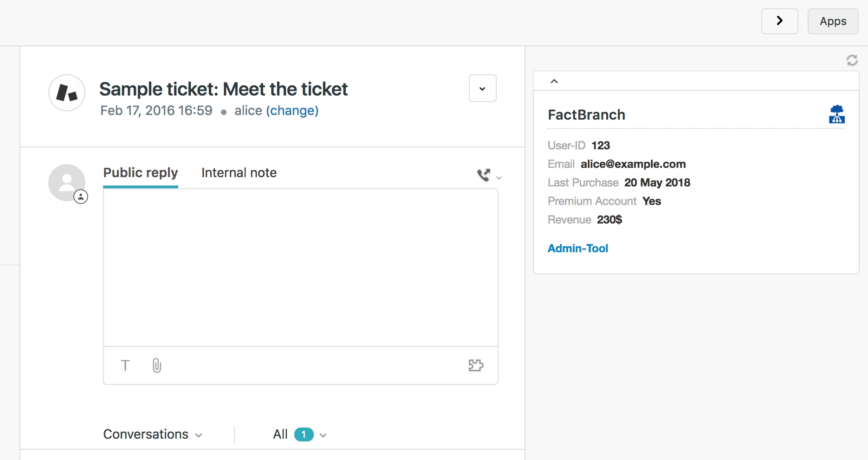Click the (change) requester link
This screenshot has height=460, width=868.
point(292,111)
